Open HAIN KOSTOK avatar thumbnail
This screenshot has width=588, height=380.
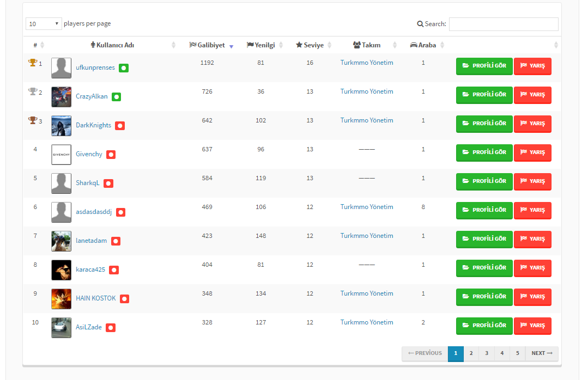[x=61, y=299]
